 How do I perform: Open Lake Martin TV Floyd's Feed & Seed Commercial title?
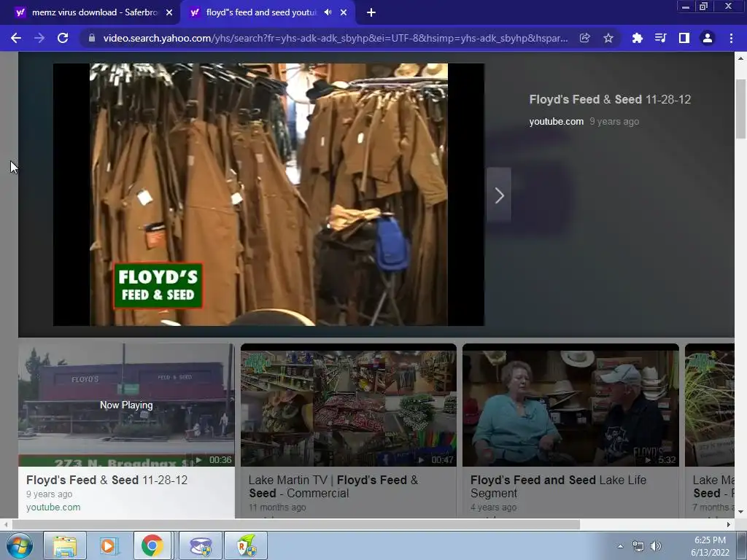[333, 486]
